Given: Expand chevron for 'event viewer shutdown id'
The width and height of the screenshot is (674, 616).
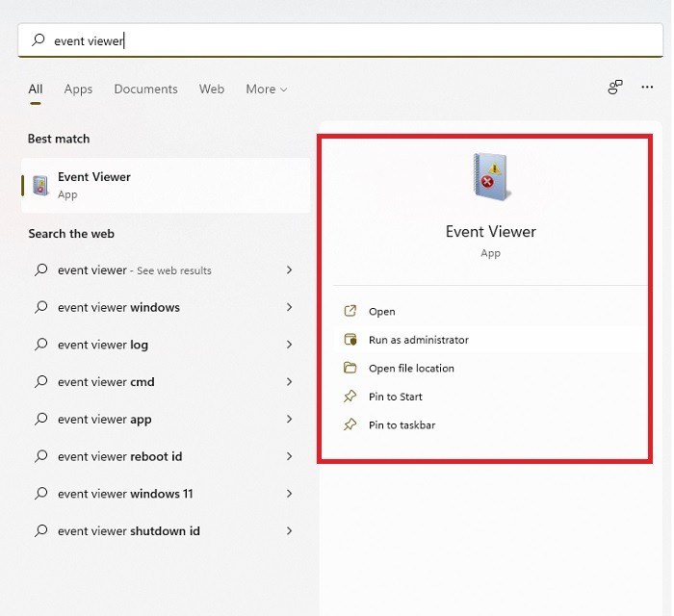Looking at the screenshot, I should coord(290,531).
